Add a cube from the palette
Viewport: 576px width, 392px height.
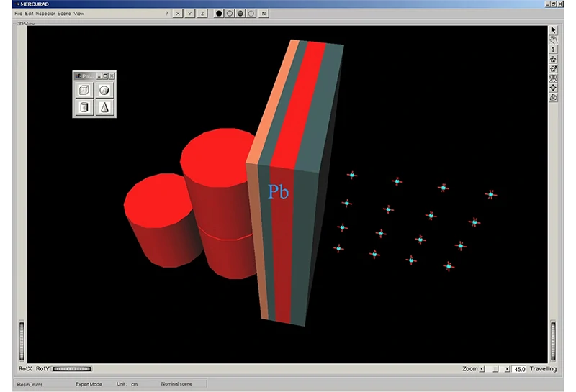84,91
